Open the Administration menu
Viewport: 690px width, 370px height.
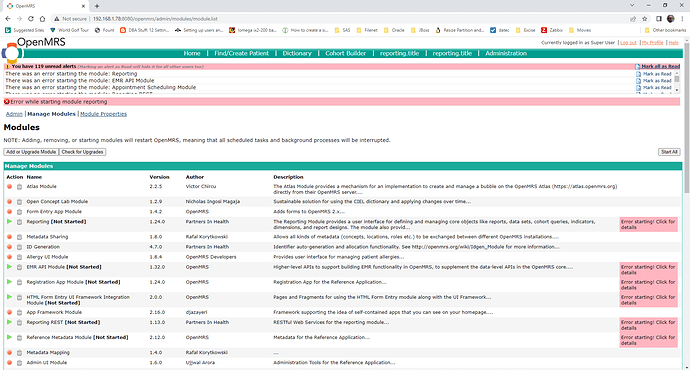coord(506,53)
